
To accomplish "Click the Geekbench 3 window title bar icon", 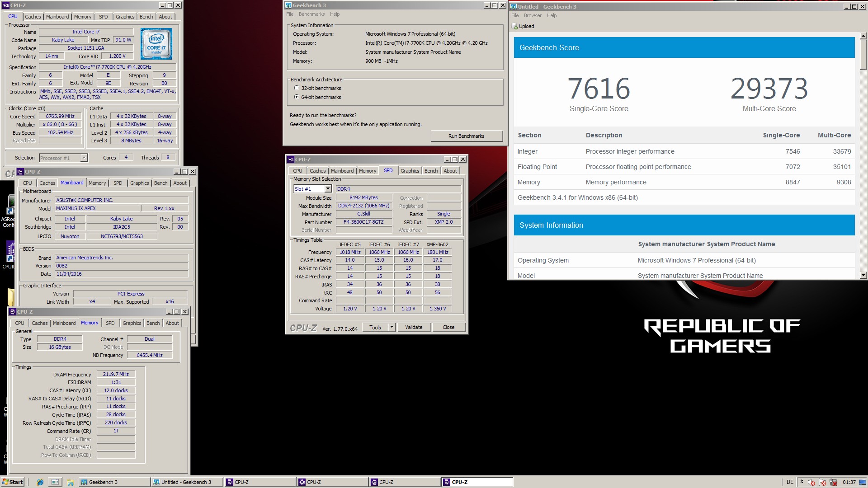I will 288,5.
